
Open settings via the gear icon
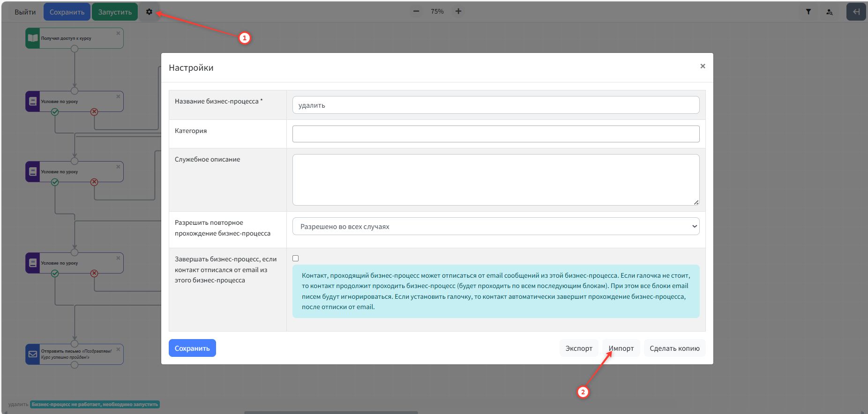pos(149,12)
